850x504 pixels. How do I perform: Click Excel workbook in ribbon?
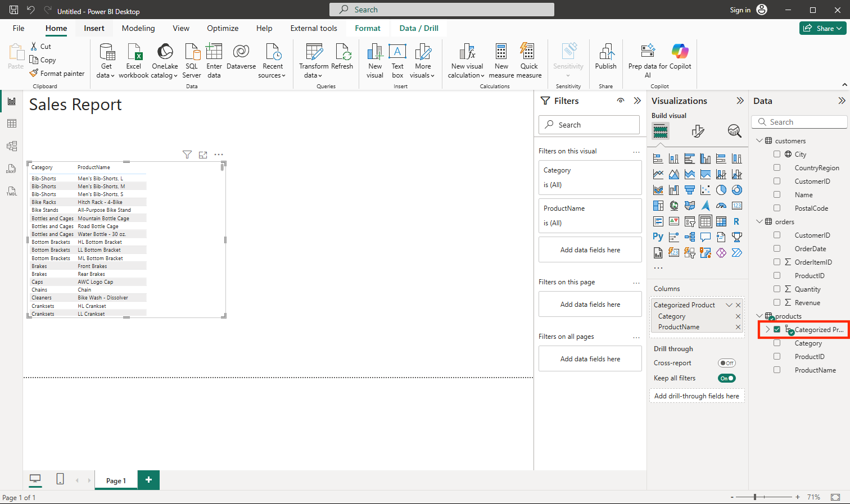(x=134, y=61)
